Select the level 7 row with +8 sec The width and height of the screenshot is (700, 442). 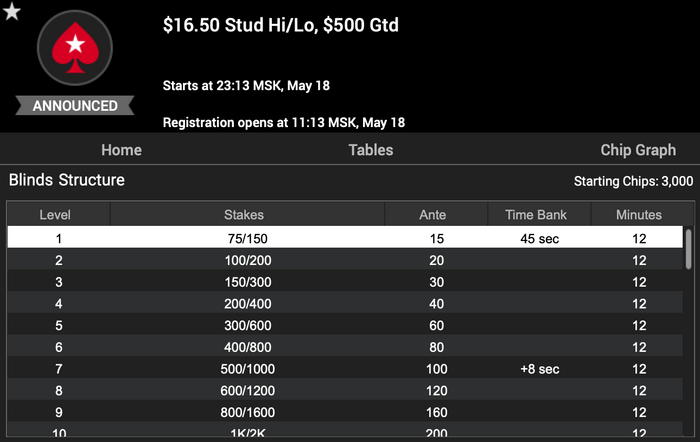345,369
